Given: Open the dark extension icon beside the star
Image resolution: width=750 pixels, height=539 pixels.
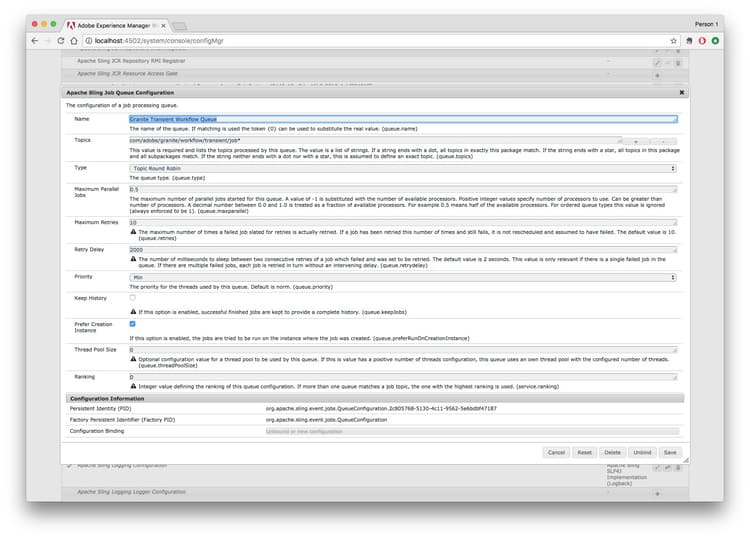Looking at the screenshot, I should tap(689, 41).
